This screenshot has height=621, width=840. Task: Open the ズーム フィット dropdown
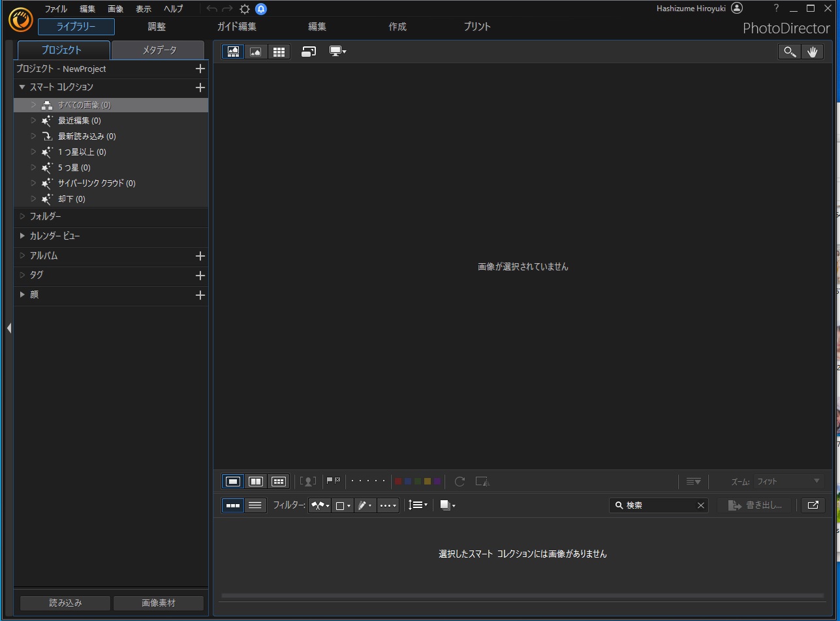coord(788,481)
